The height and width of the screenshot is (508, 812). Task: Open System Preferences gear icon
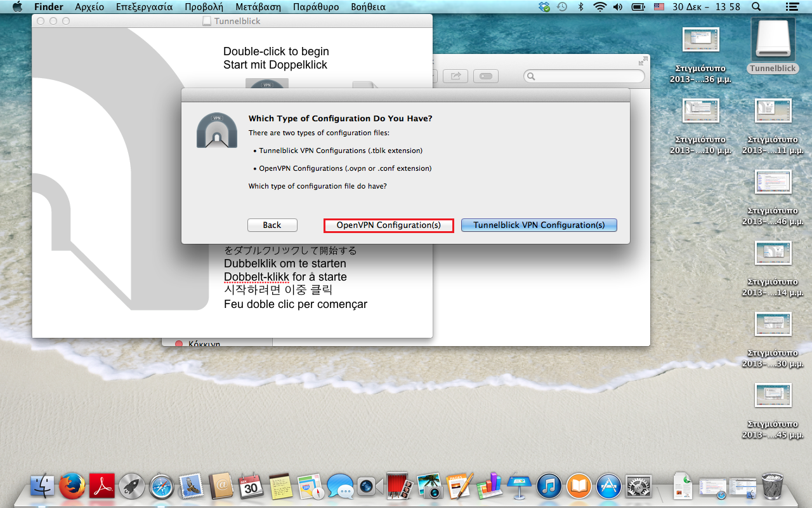click(638, 487)
